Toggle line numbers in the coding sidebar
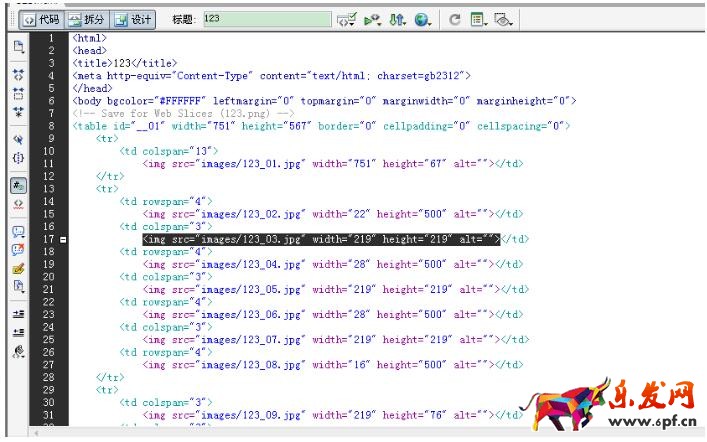Screen dimensions: 707x442 coord(18,185)
